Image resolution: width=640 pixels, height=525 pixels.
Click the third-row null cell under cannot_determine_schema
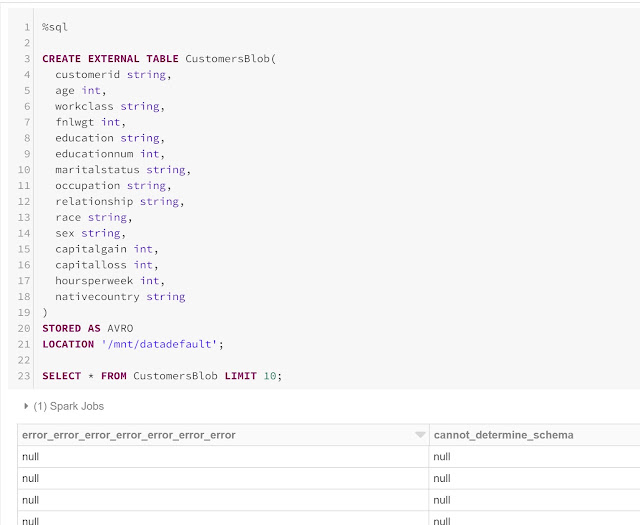pos(442,500)
